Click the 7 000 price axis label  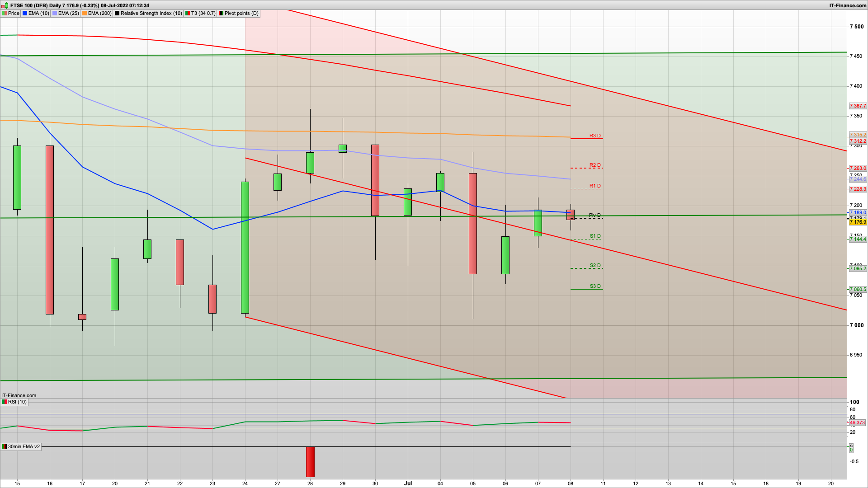[857, 325]
